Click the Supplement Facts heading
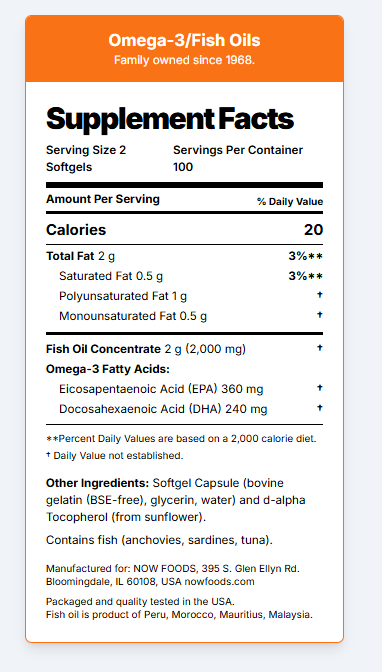This screenshot has width=382, height=672. click(x=170, y=119)
